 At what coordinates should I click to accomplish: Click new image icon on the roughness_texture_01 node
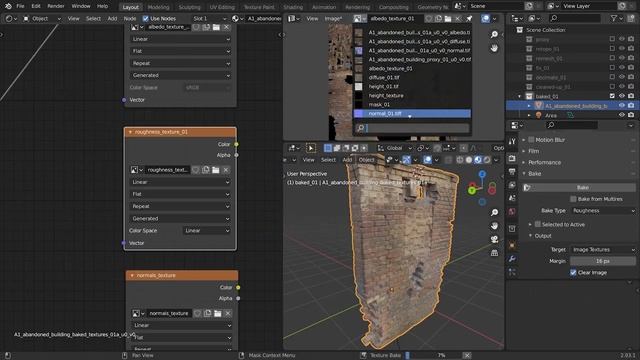pyautogui.click(x=206, y=170)
